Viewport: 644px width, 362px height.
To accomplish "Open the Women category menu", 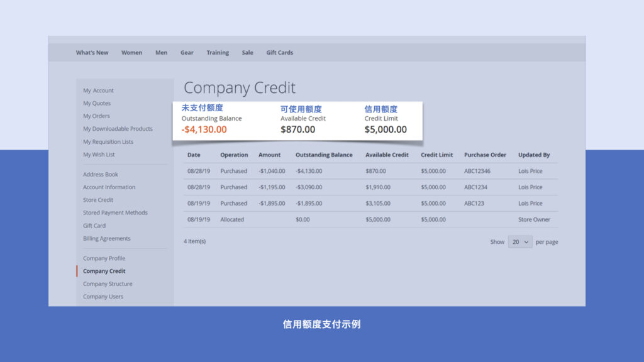I will pos(131,53).
